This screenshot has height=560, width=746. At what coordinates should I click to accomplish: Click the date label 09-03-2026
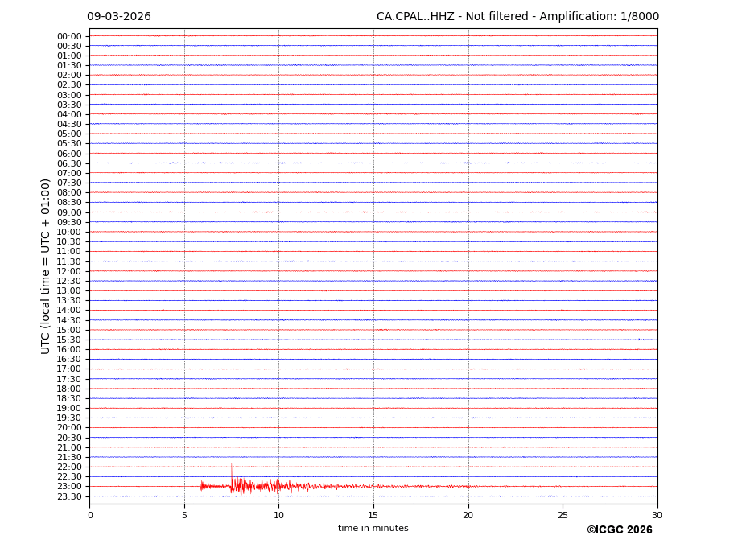click(x=118, y=17)
